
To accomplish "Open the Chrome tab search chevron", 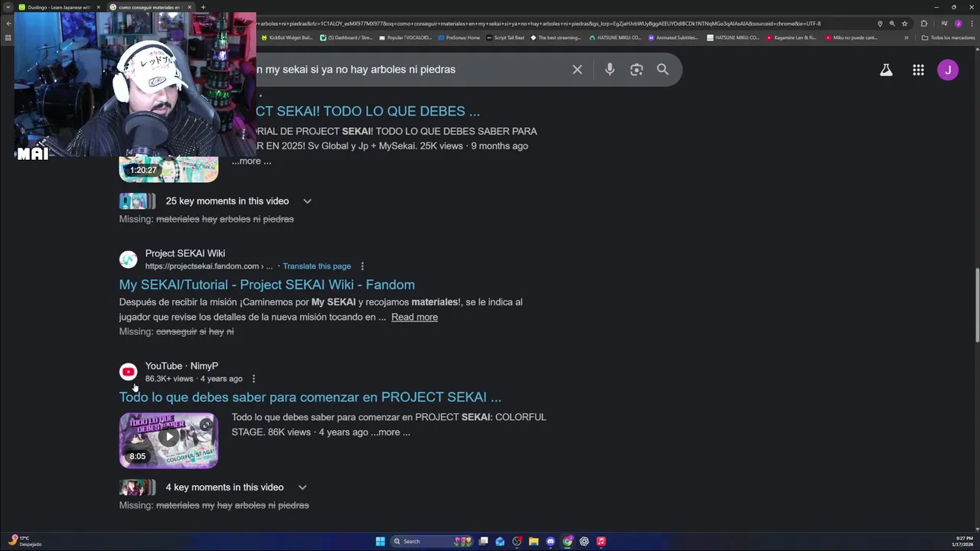I will coord(8,7).
